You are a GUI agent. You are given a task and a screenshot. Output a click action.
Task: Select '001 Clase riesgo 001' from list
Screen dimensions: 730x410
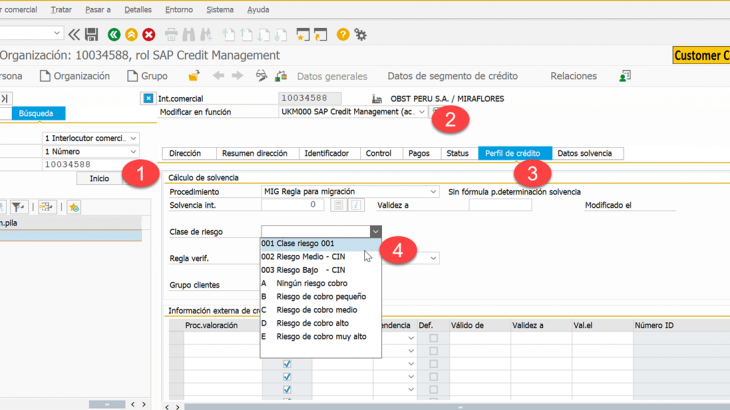(320, 243)
